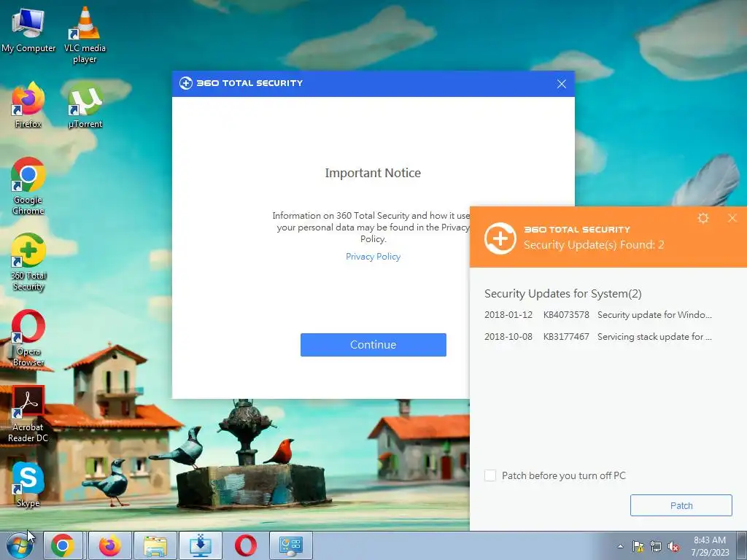Image resolution: width=747 pixels, height=560 pixels.
Task: Launch Skype desktop shortcut
Action: (x=28, y=484)
